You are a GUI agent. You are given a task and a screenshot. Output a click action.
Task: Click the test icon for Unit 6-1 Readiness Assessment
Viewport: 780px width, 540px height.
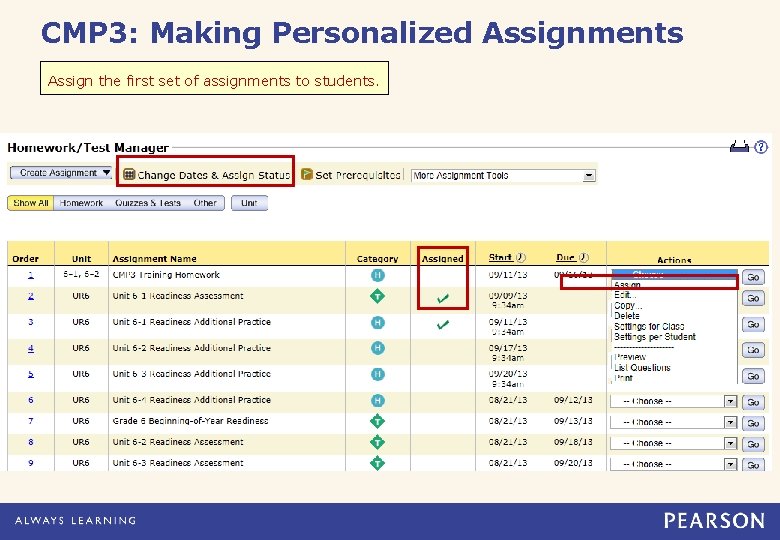378,296
